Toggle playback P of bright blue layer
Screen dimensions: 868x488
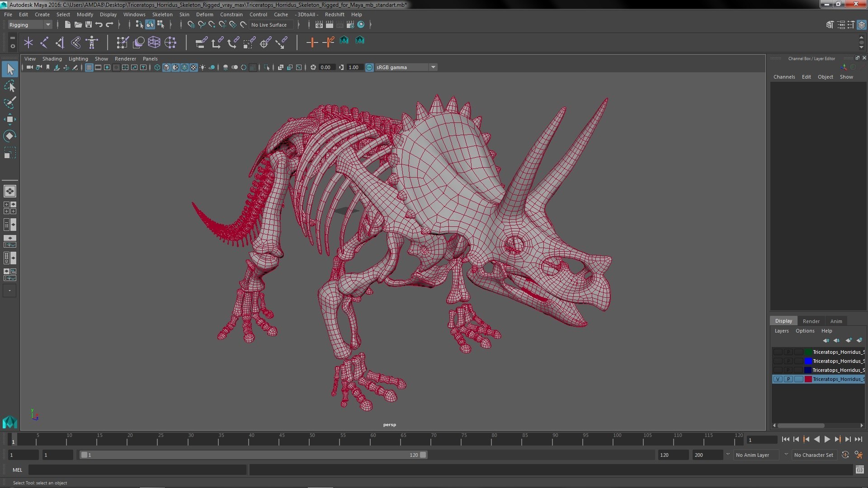pos(788,361)
